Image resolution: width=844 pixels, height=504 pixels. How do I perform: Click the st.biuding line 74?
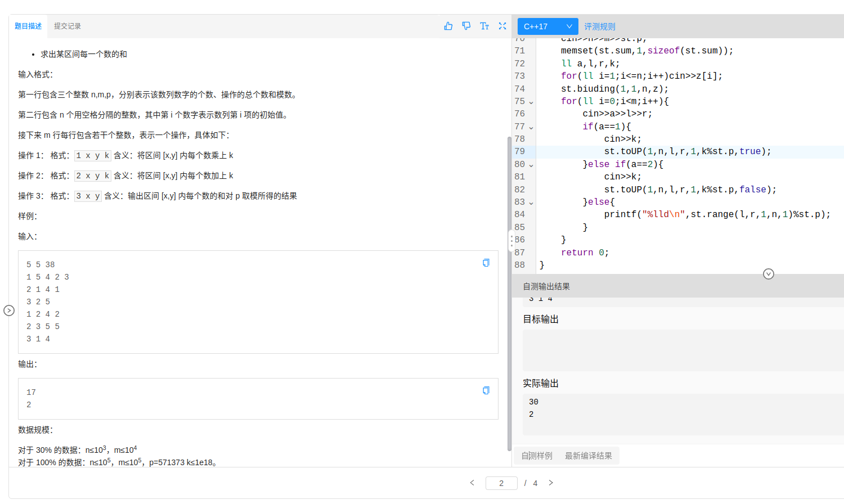tap(614, 89)
